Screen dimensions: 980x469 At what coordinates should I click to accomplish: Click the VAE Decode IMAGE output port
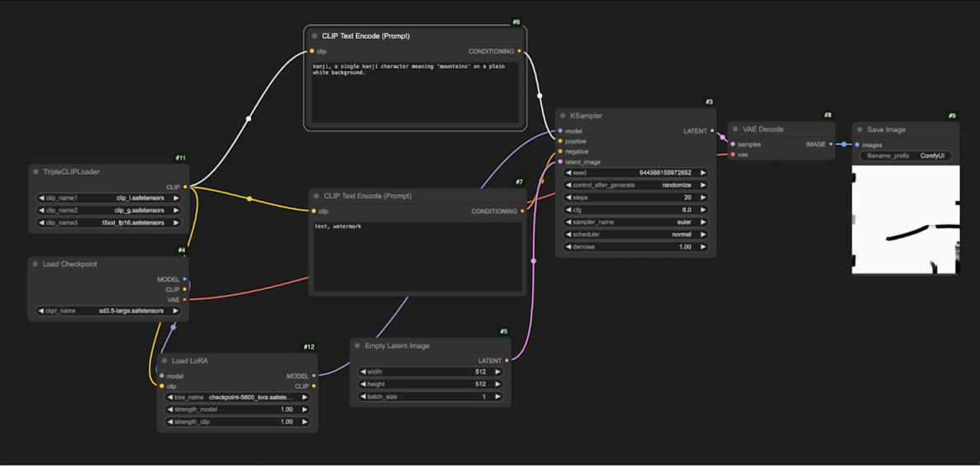(831, 144)
